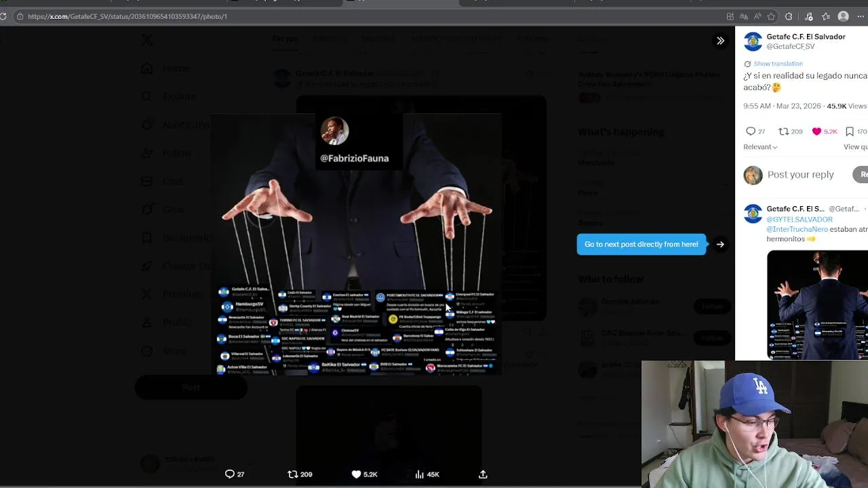Click the @InterTruchaNero mention link

797,229
